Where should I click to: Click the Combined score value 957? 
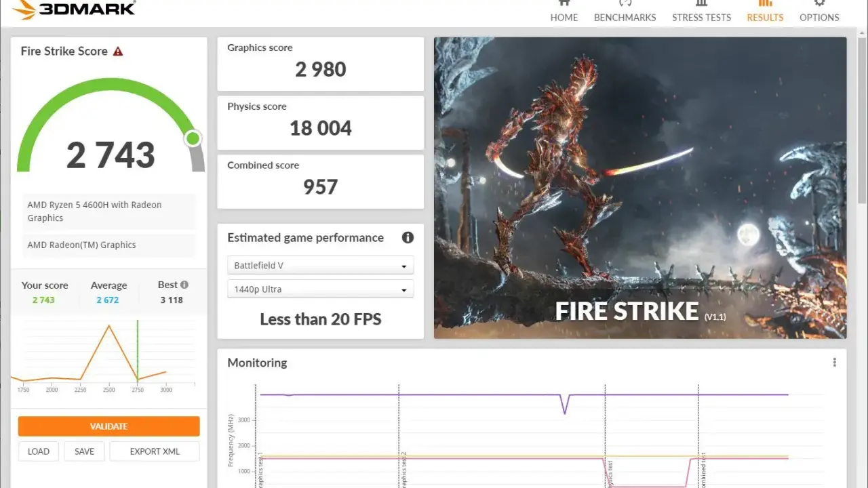[x=321, y=187]
